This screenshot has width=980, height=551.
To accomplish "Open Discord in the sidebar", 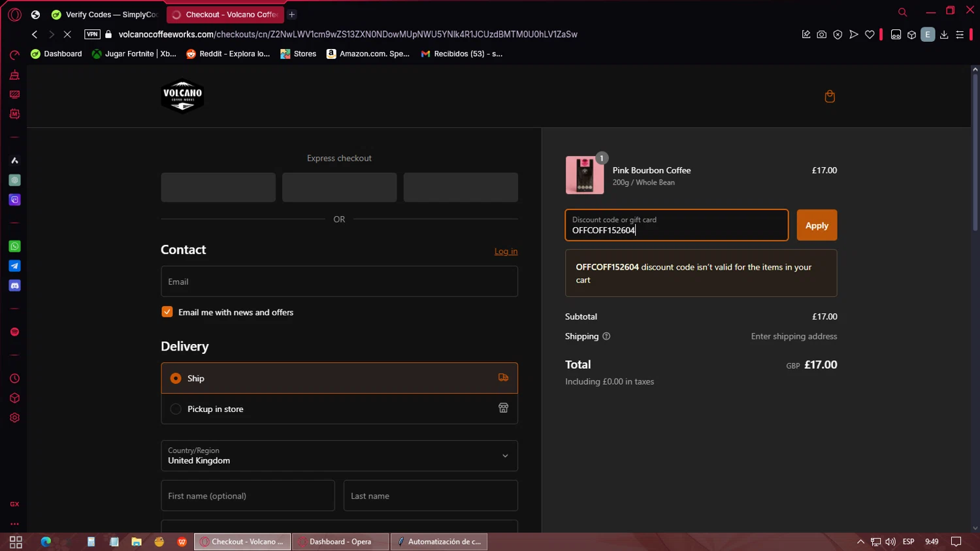I will (14, 285).
